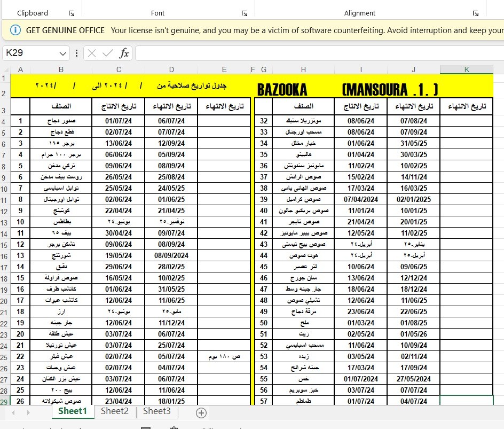Viewport: 504px width, 429px height.
Task: Click cell 02/01/2025 in column J
Action: click(x=414, y=199)
